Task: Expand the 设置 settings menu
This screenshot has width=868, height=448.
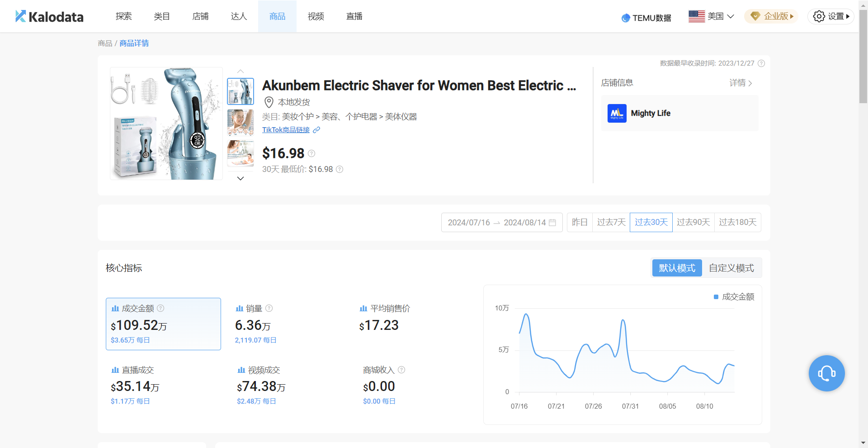Action: point(831,16)
